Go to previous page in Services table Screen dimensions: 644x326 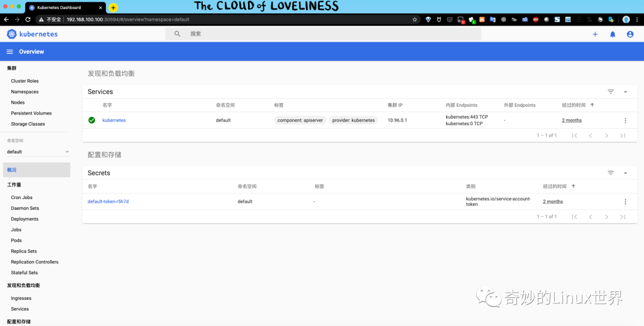(590, 135)
